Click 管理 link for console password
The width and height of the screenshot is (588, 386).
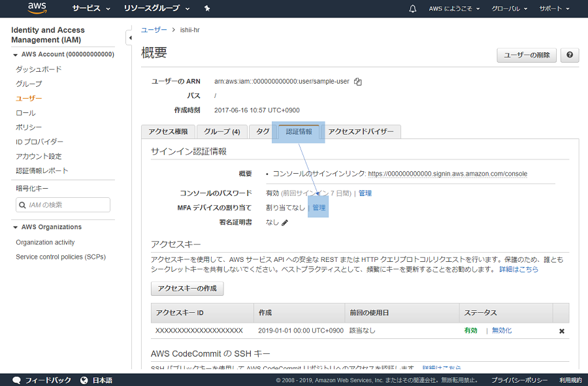365,193
